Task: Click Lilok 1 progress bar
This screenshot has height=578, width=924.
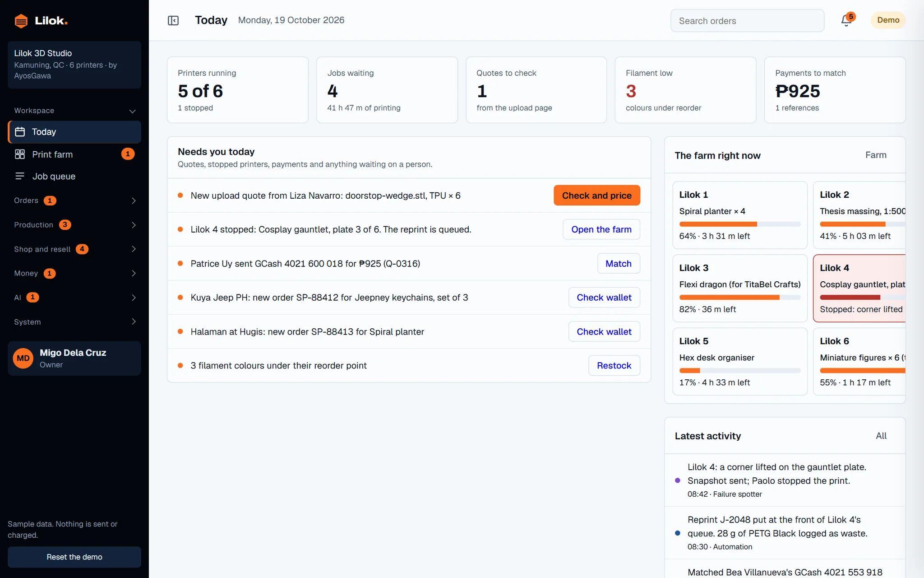Action: 739,224
